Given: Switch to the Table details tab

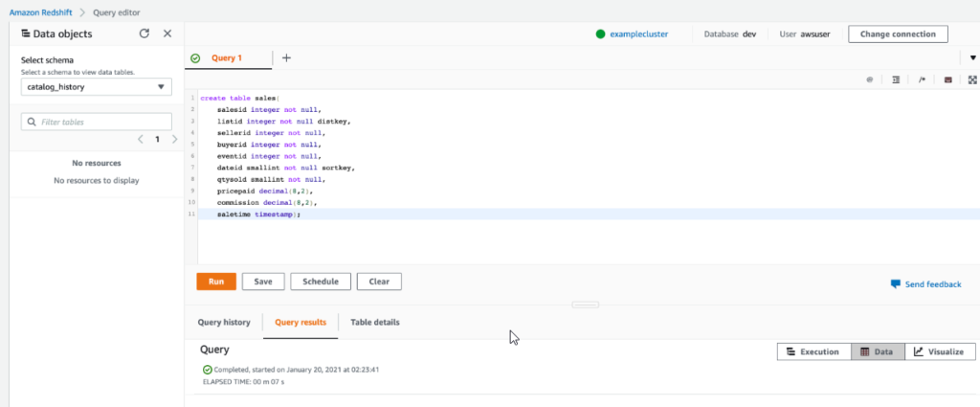Looking at the screenshot, I should coord(375,323).
